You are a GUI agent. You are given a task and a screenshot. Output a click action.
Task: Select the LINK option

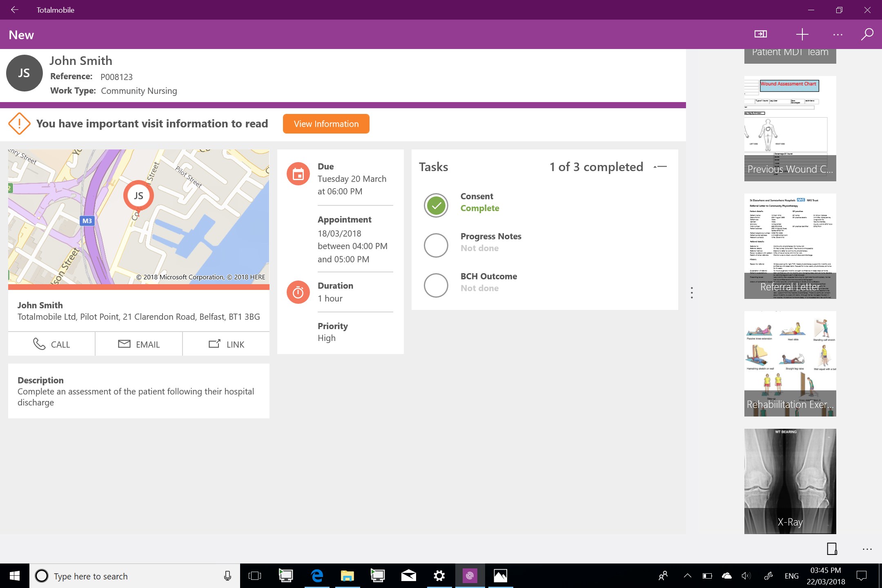(x=226, y=344)
